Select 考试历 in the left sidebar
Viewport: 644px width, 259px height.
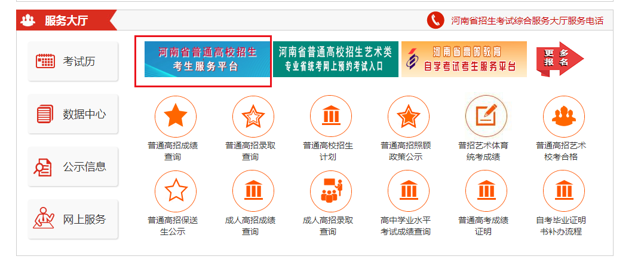(73, 61)
